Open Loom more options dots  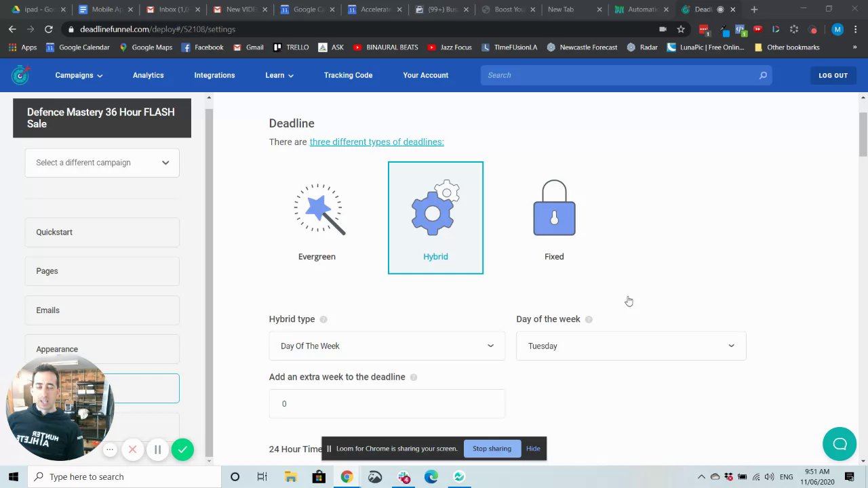pos(110,449)
